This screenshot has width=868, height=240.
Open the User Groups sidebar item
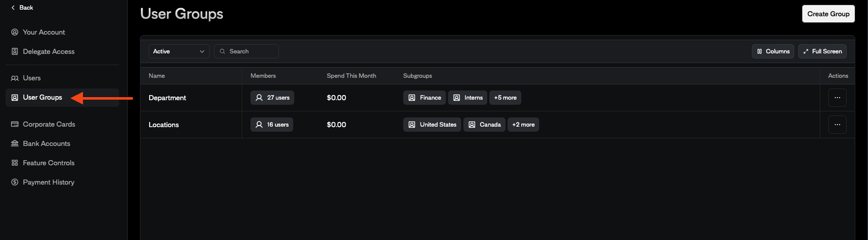(x=43, y=97)
